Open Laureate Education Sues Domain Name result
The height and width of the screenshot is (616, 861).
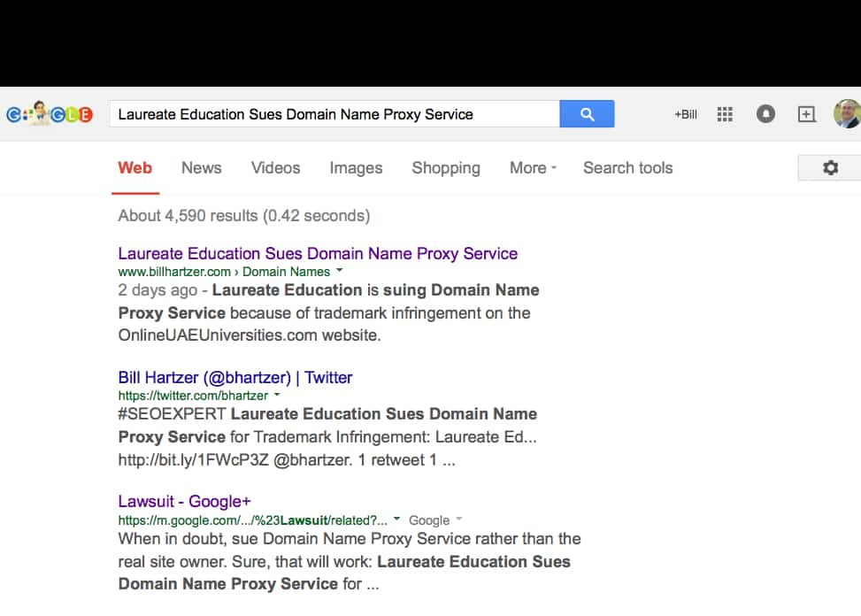(x=318, y=253)
